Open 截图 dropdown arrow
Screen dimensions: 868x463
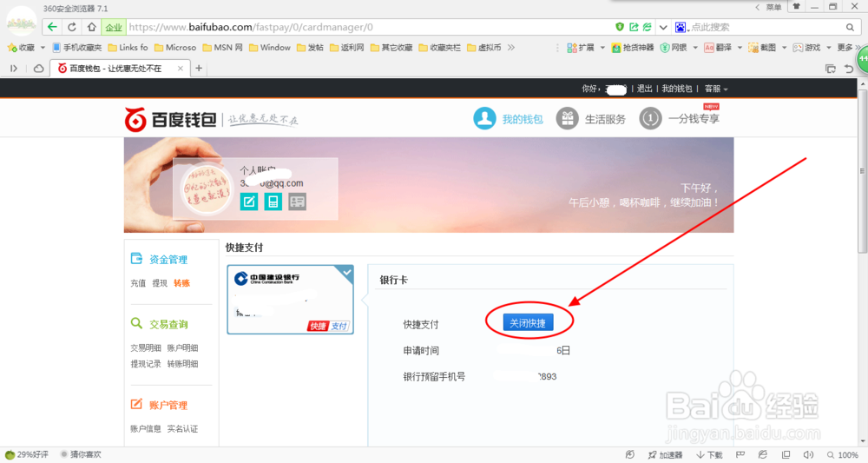(784, 48)
